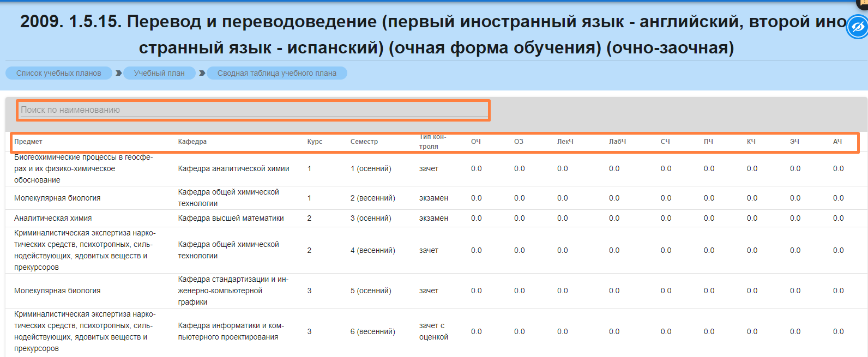Image resolution: width=868 pixels, height=357 pixels.
Task: Click the 'ЛабЧ' column header
Action: click(617, 142)
